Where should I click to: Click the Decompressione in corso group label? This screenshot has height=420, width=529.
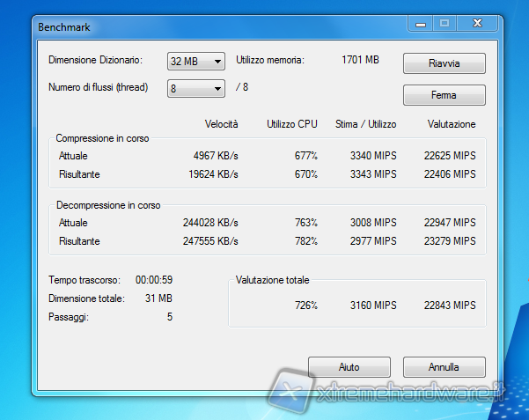coord(108,204)
